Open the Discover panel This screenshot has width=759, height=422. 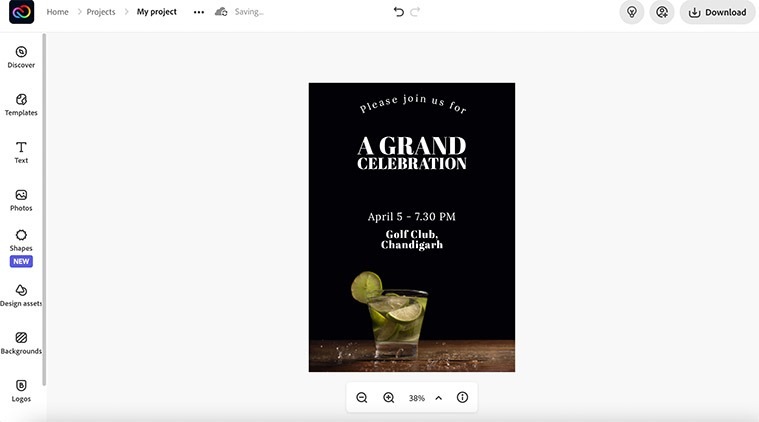[x=21, y=57]
